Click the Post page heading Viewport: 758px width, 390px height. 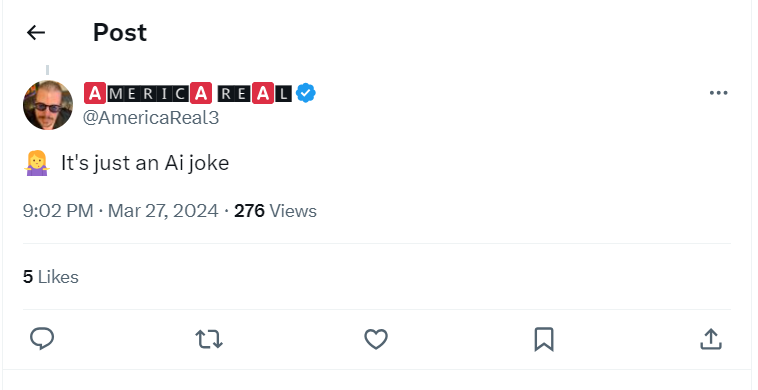click(x=120, y=33)
